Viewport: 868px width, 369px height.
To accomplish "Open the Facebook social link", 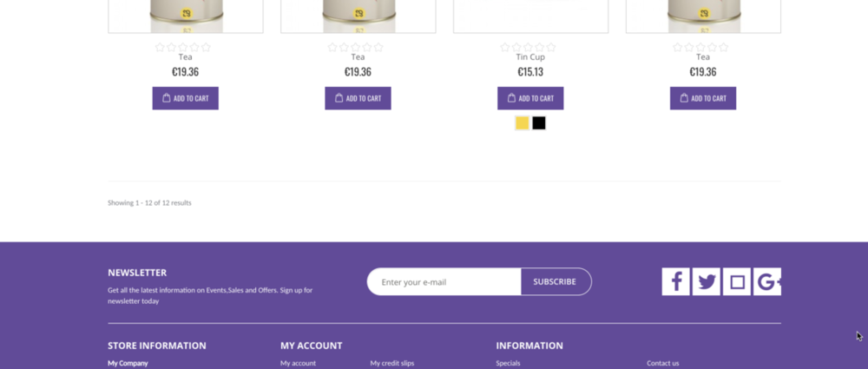I will pos(676,281).
